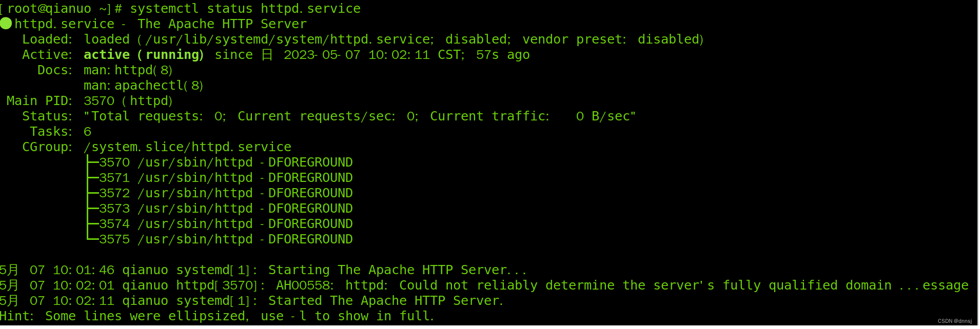
Task: Click the httpd.service unit file path
Action: pyautogui.click(x=288, y=39)
